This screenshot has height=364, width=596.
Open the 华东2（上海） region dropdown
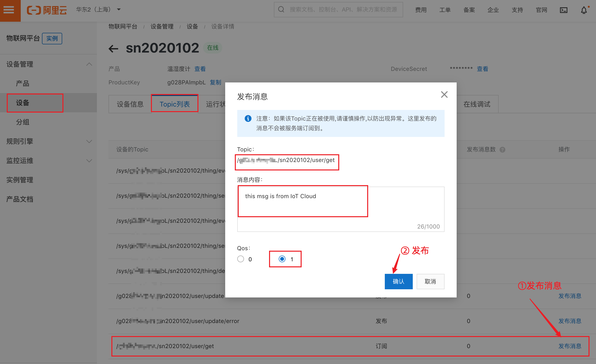[x=98, y=10]
